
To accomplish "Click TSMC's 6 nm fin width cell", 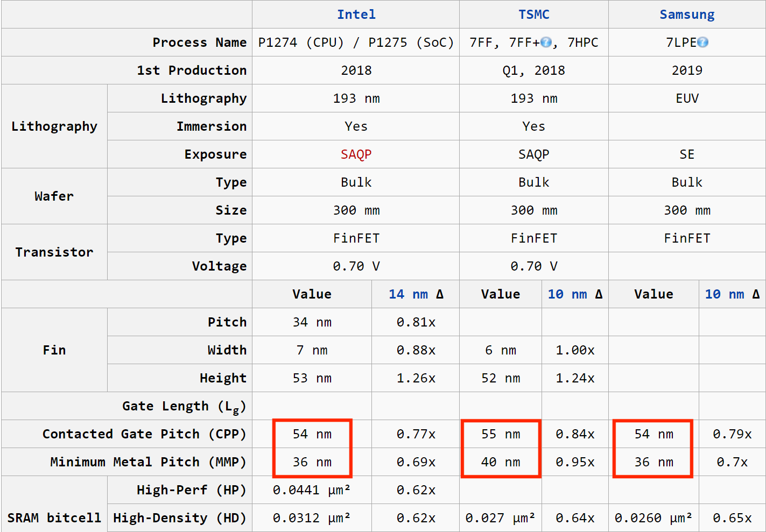I will tap(501, 350).
